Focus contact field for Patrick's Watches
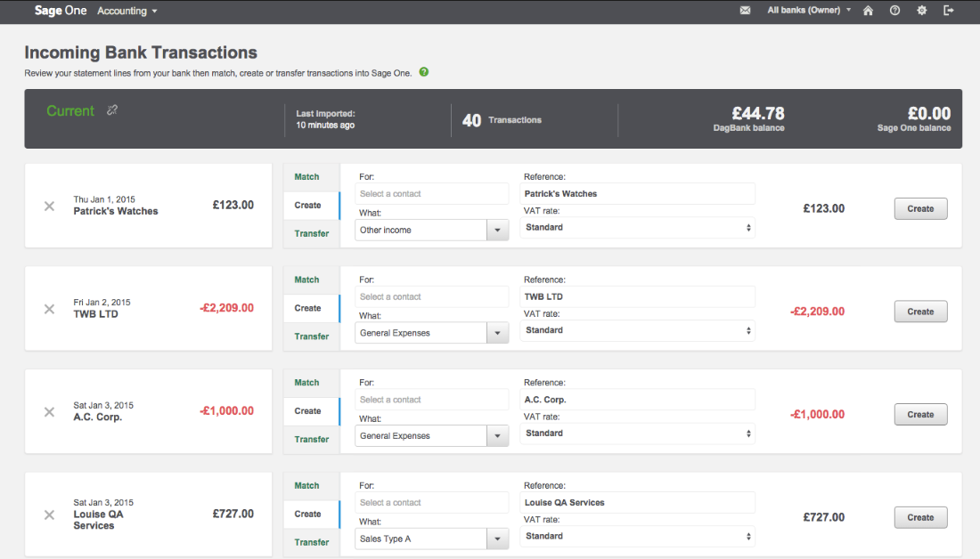The image size is (980, 559). [x=432, y=194]
